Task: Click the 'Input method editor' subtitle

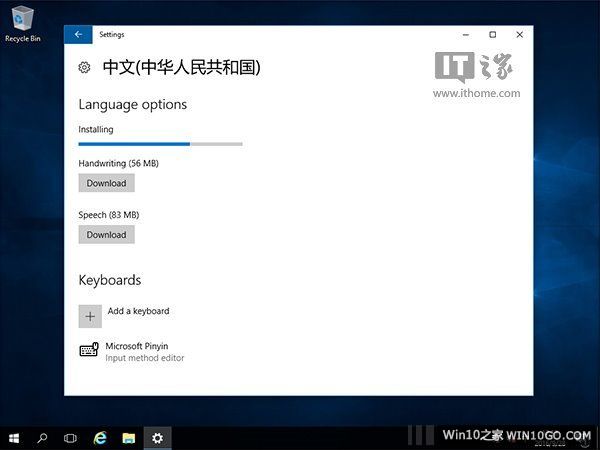Action: [145, 358]
